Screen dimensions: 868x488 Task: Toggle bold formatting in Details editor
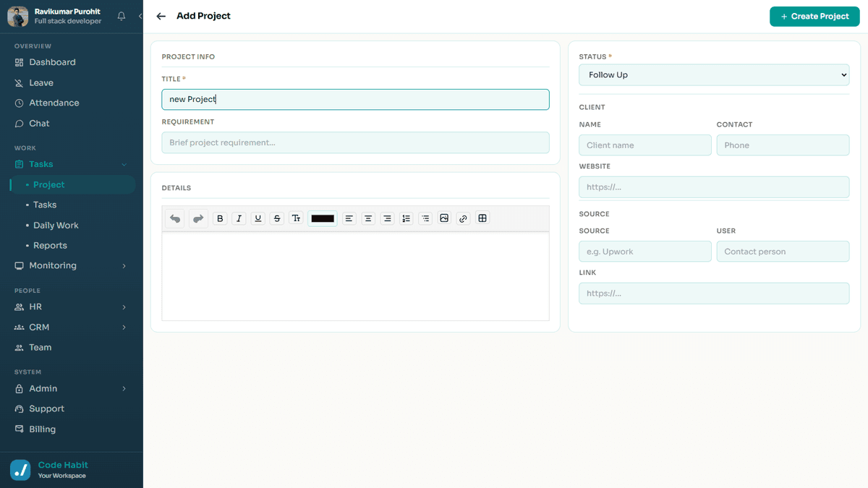click(x=221, y=218)
